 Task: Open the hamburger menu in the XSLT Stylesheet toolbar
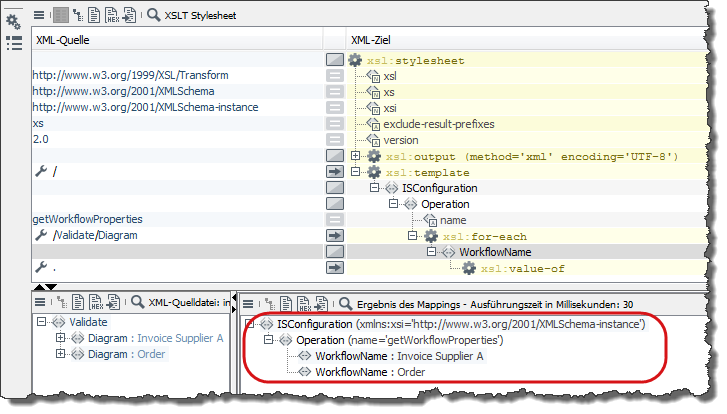(40, 16)
